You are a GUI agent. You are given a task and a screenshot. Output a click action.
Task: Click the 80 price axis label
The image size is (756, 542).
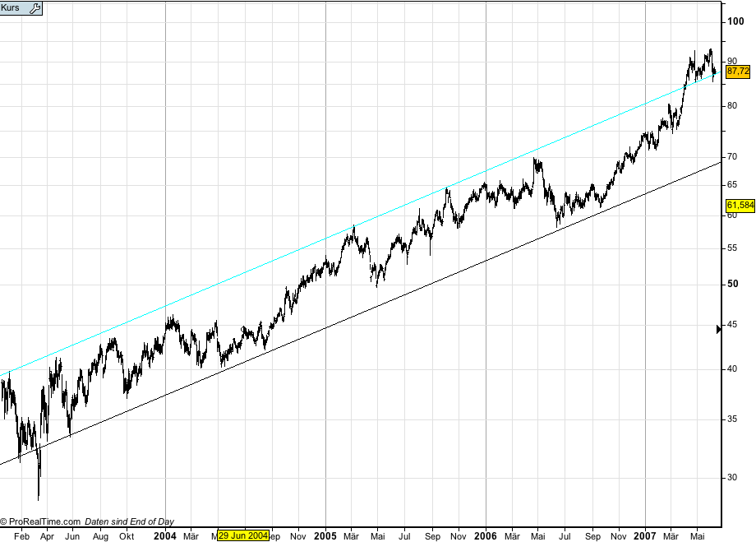732,106
